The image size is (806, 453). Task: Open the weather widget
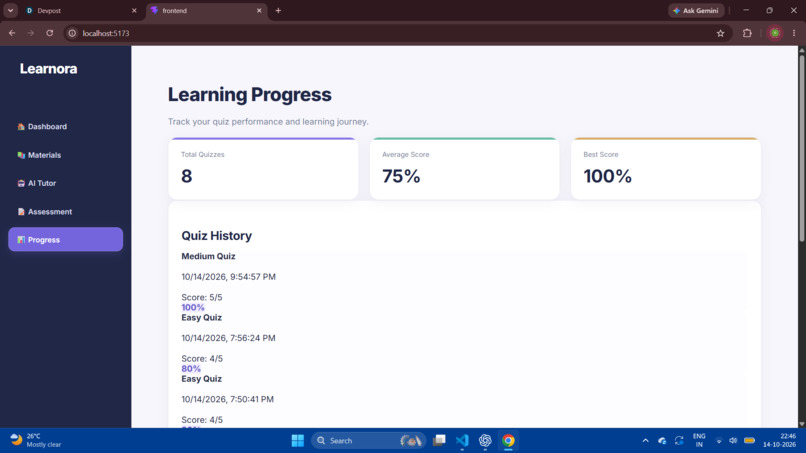36,440
